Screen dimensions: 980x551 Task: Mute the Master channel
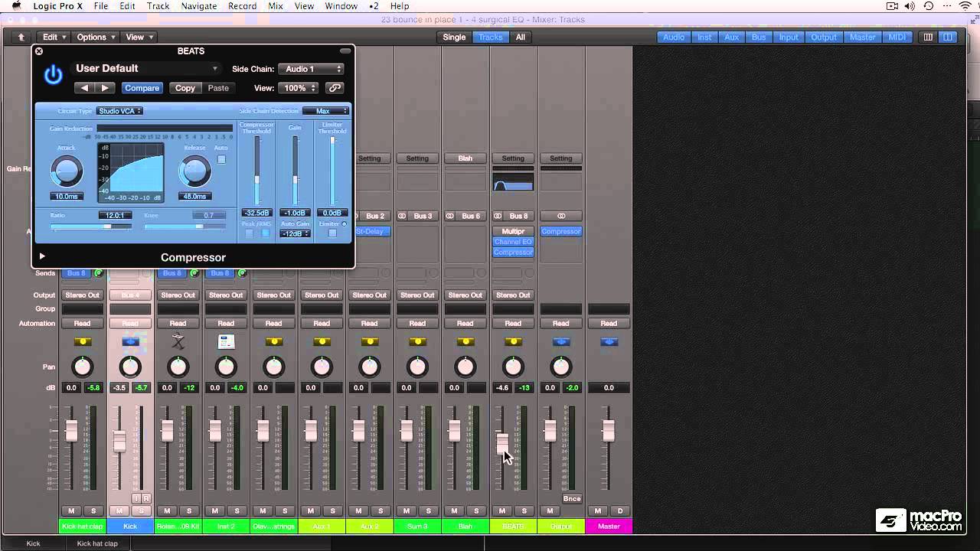coord(598,510)
